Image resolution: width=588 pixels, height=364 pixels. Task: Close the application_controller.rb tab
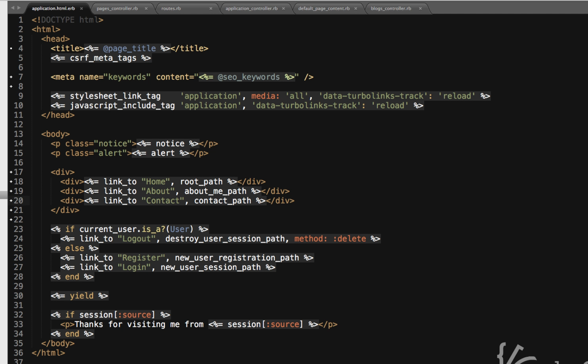pyautogui.click(x=283, y=9)
